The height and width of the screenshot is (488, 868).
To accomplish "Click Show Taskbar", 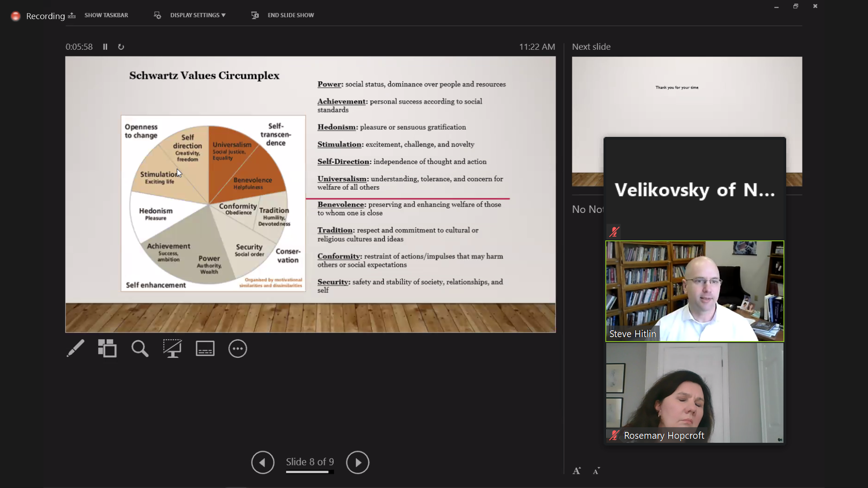I will click(x=106, y=15).
